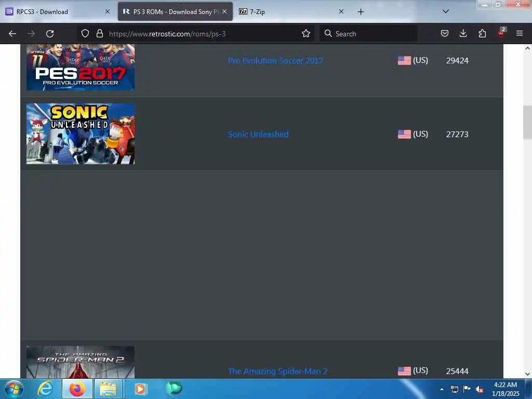The image size is (532, 399).
Task: Switch to the RPCS3 - Download tab
Action: [x=58, y=11]
